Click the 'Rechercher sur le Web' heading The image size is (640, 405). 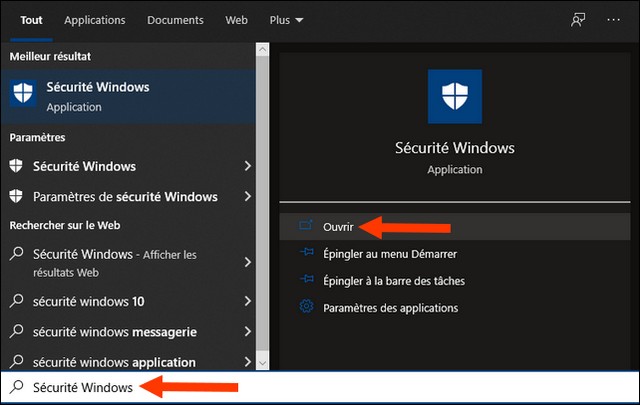click(x=65, y=225)
